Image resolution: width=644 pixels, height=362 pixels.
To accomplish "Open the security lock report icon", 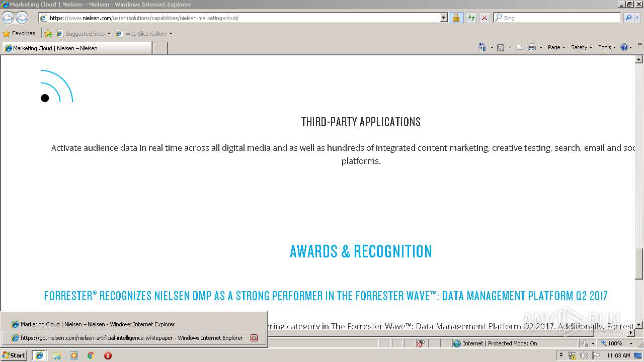I will 456,18.
